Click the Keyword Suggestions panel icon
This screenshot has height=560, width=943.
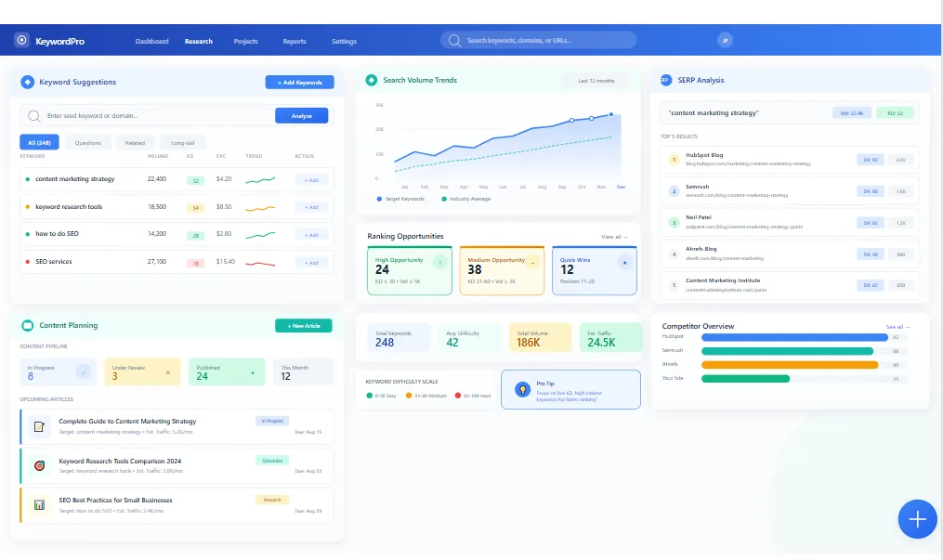tap(29, 82)
